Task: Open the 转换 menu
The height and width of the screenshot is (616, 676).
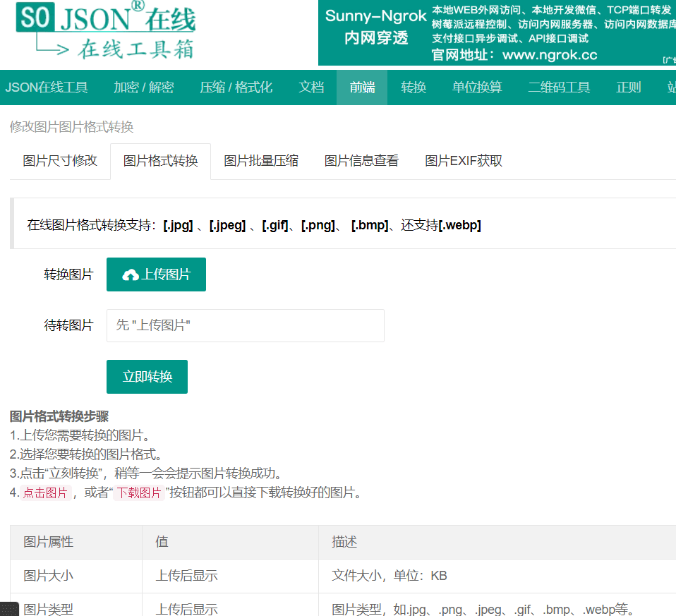Action: click(414, 87)
